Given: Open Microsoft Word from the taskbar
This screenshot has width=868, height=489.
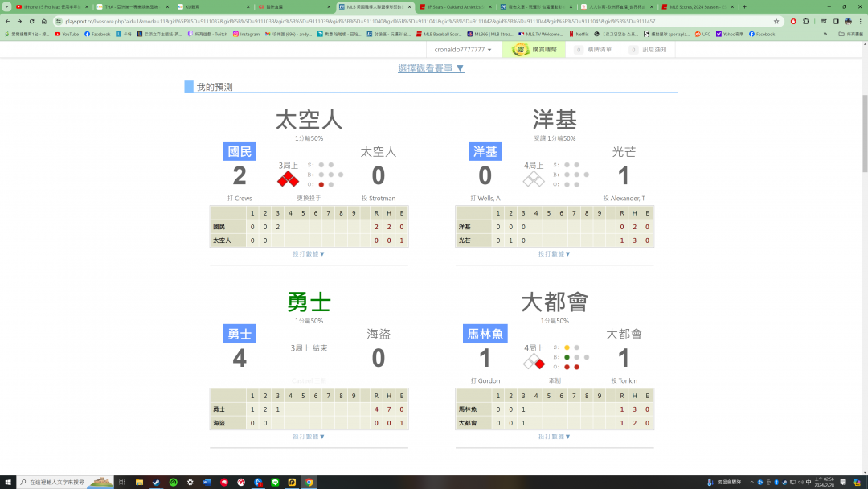Looking at the screenshot, I should (x=207, y=482).
